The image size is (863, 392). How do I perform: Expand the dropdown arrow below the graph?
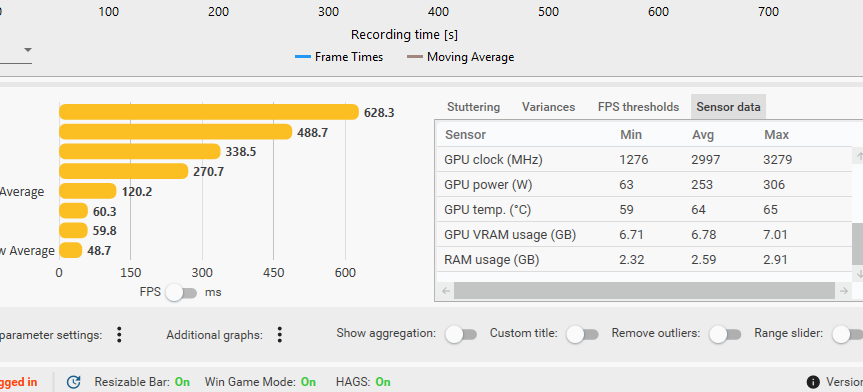[28, 50]
